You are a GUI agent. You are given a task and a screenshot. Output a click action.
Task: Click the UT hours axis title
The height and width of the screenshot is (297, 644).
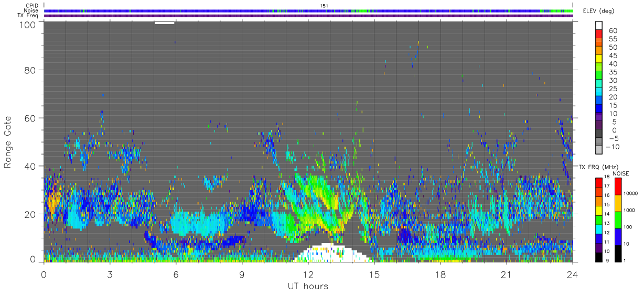[308, 286]
